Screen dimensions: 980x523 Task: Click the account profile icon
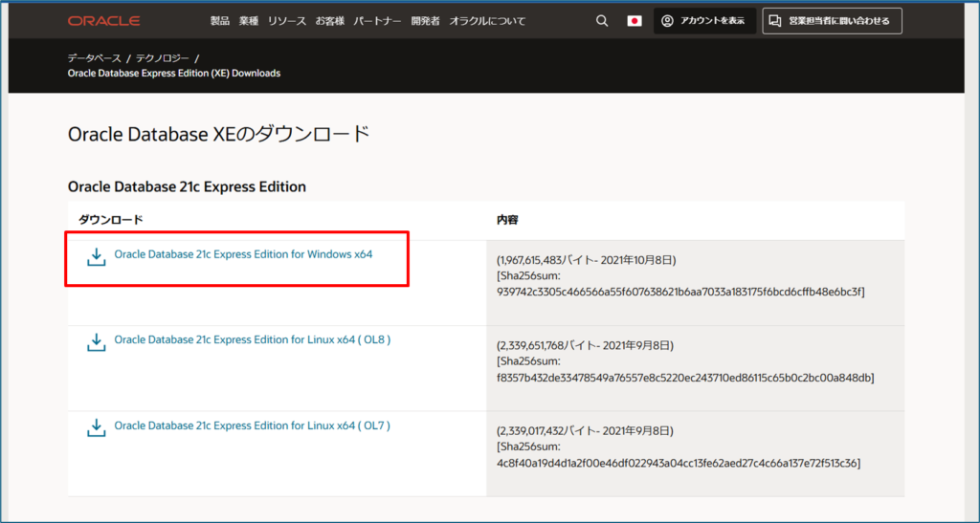668,21
